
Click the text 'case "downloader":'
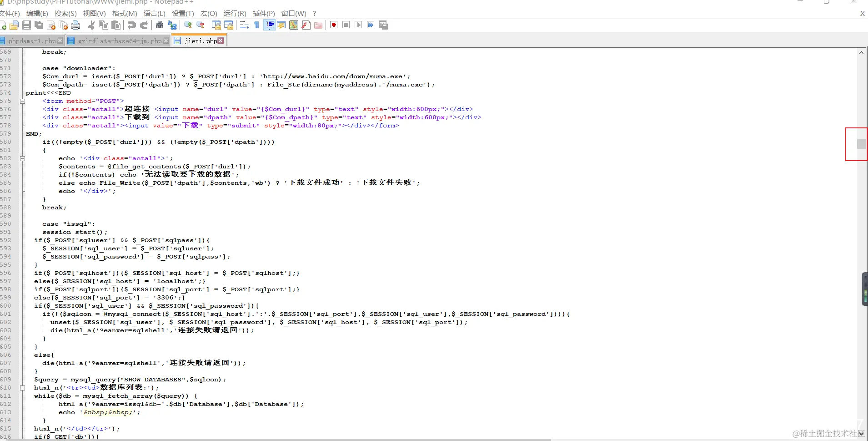[79, 68]
